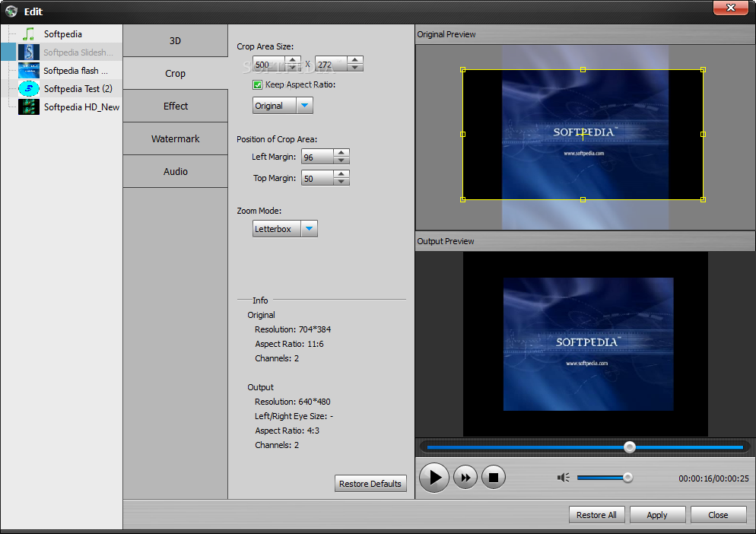Switch to the Crop tab

[x=176, y=73]
